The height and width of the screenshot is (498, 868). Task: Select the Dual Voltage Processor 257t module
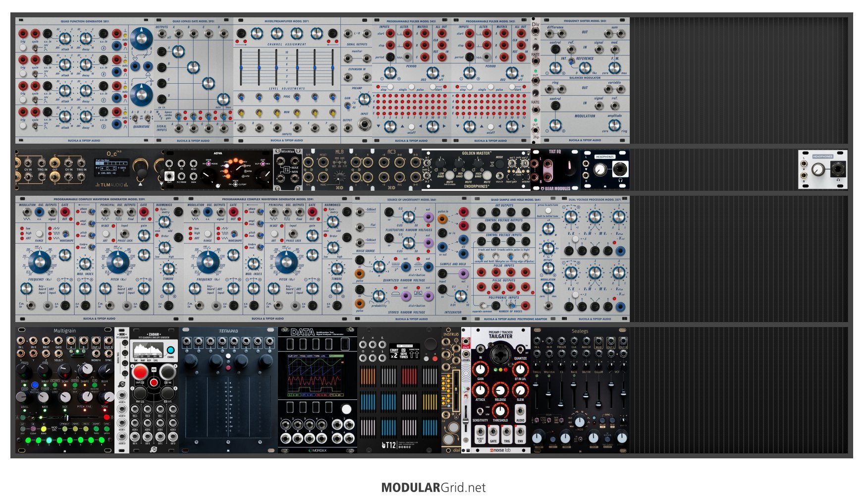coord(595,259)
